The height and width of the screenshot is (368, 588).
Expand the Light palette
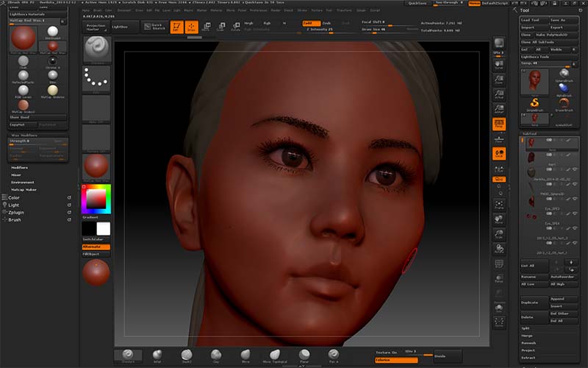[x=13, y=205]
